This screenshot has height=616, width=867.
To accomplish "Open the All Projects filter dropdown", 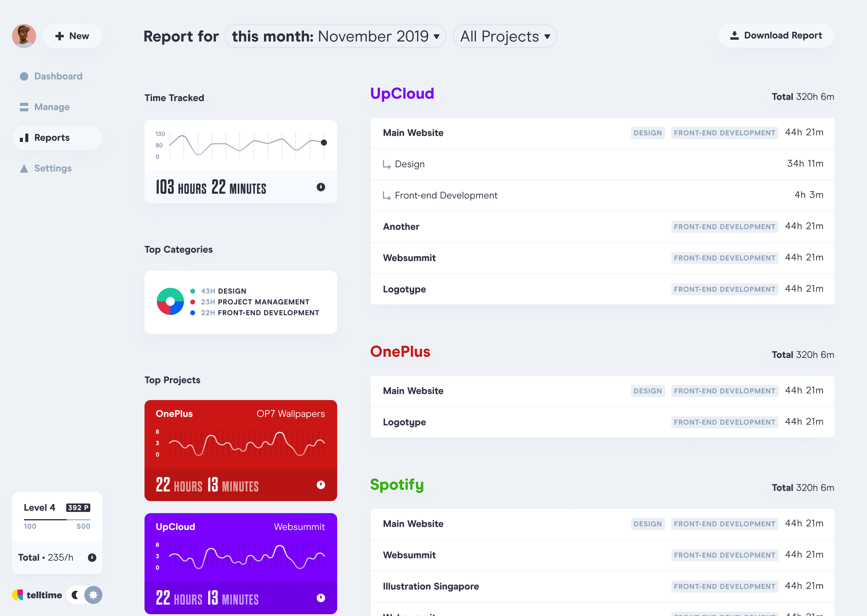I will point(505,36).
